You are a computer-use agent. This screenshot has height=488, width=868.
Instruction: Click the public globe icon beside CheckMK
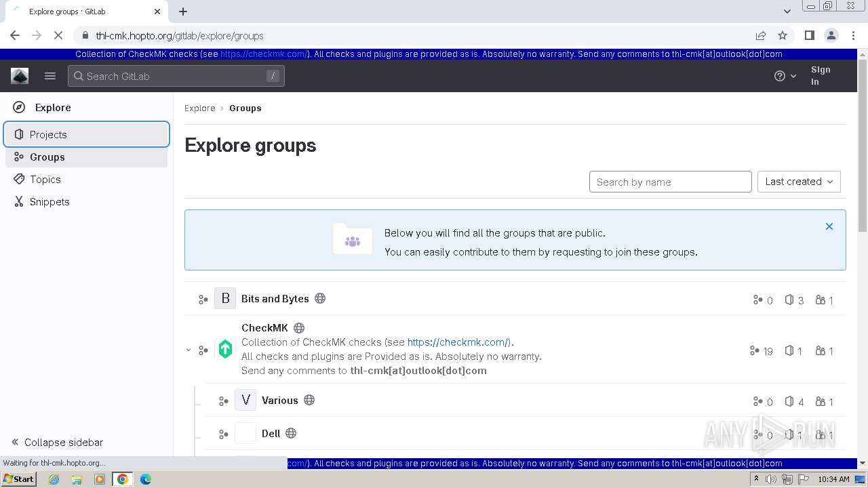299,327
